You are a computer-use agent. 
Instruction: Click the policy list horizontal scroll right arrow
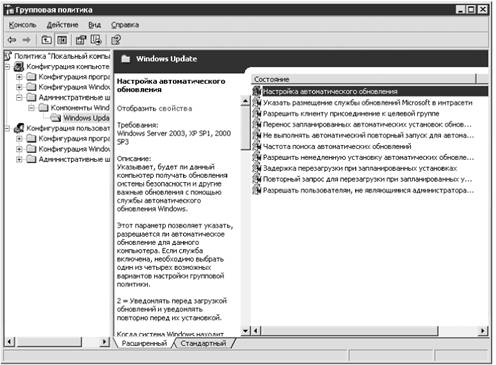[483, 331]
